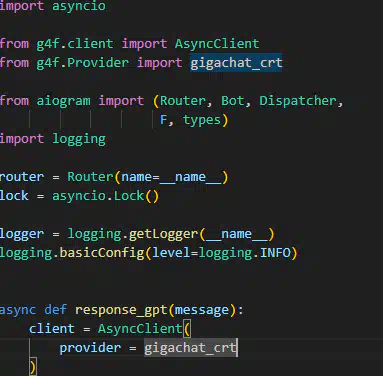Click AsyncClient in the client assignment

click(x=140, y=329)
